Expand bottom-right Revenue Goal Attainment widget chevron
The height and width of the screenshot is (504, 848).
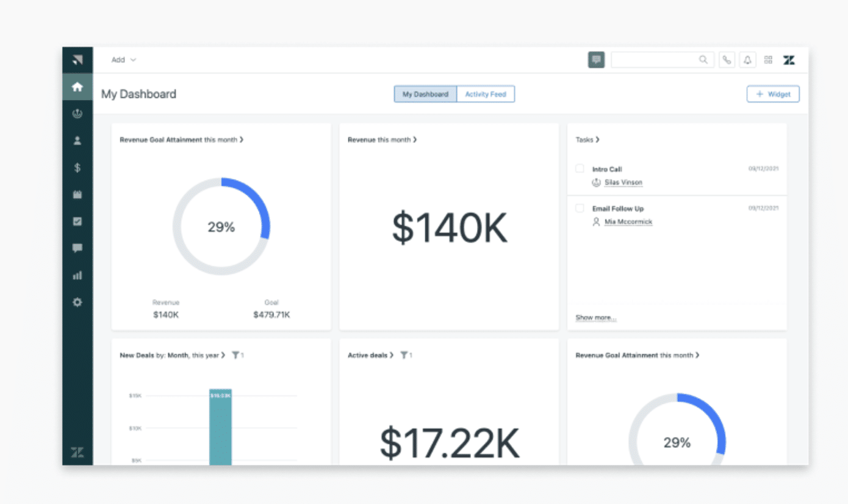pos(697,355)
